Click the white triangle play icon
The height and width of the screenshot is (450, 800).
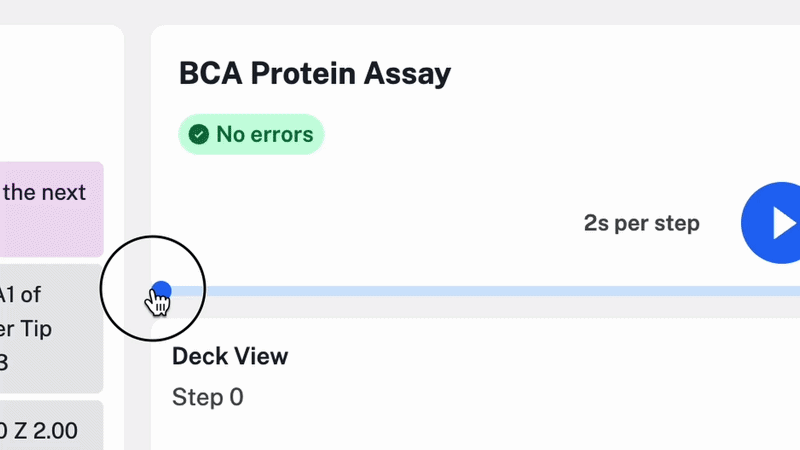pyautogui.click(x=784, y=224)
